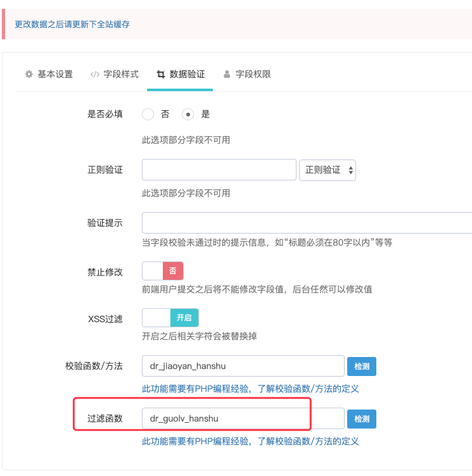This screenshot has width=472, height=476.
Task: Select the 数据验证 tab
Action: click(x=180, y=75)
